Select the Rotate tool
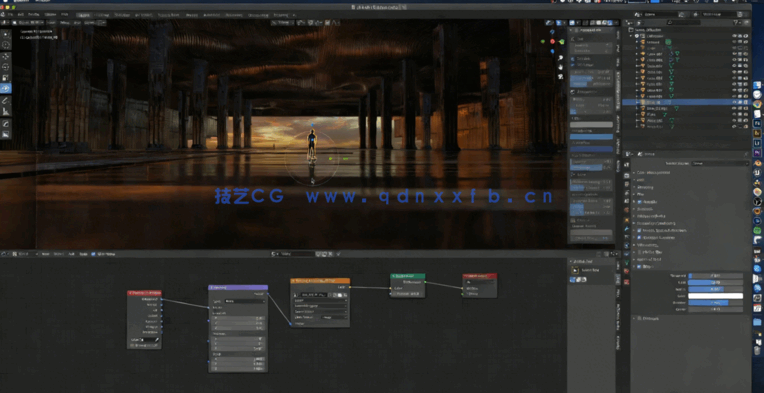The image size is (764, 393). point(6,67)
